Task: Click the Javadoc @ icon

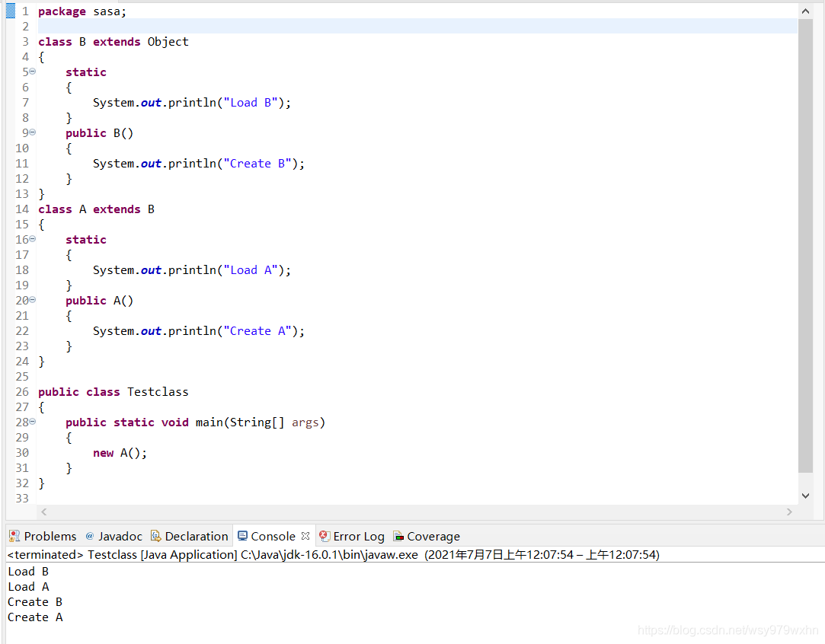Action: pyautogui.click(x=89, y=536)
